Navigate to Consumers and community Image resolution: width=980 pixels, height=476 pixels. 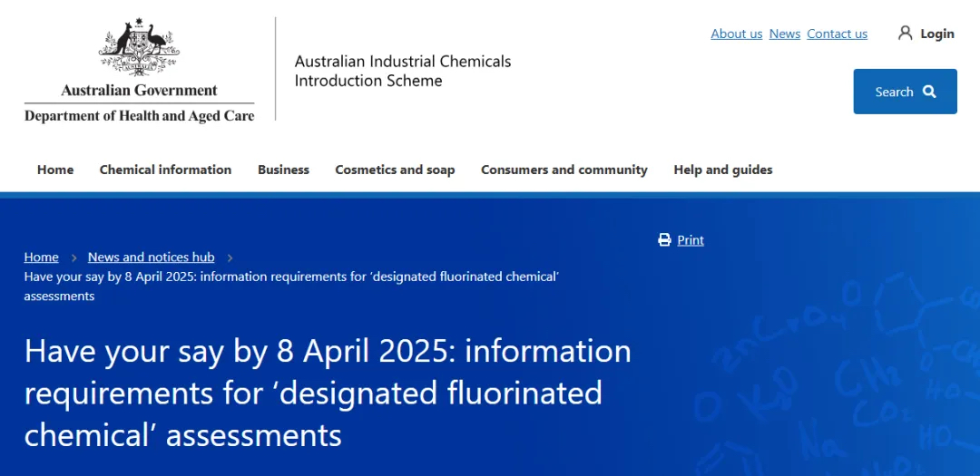(x=563, y=170)
